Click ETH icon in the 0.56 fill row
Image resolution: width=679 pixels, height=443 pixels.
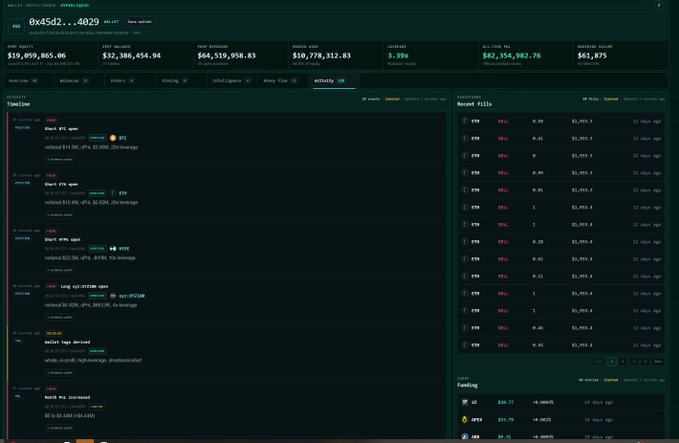click(x=465, y=345)
